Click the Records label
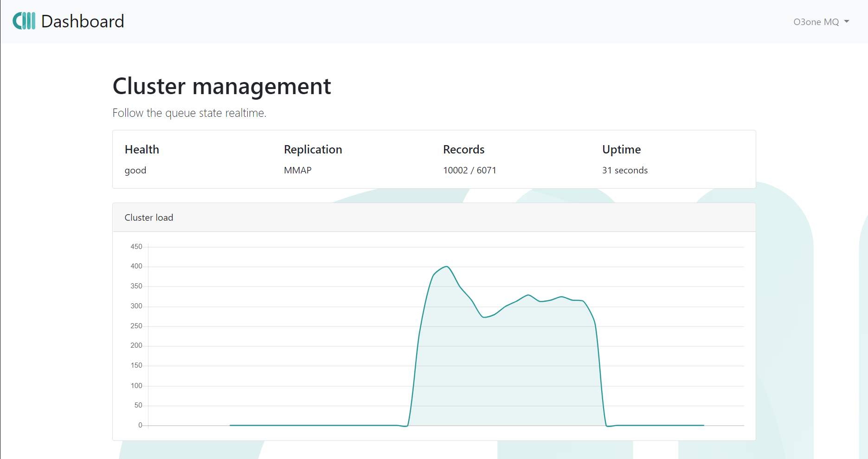 463,149
